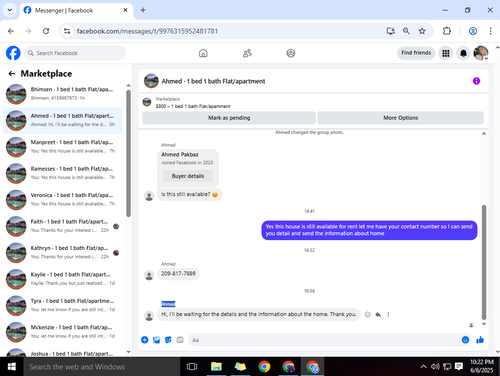The height and width of the screenshot is (376, 500).
Task: Open the Groups icon in top navigation
Action: point(291,53)
